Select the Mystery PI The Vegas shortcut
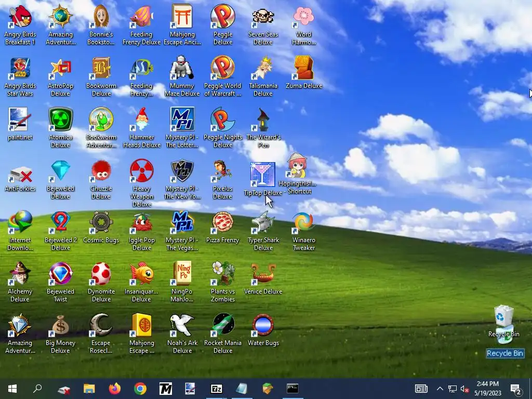The image size is (532, 399). pos(182,222)
